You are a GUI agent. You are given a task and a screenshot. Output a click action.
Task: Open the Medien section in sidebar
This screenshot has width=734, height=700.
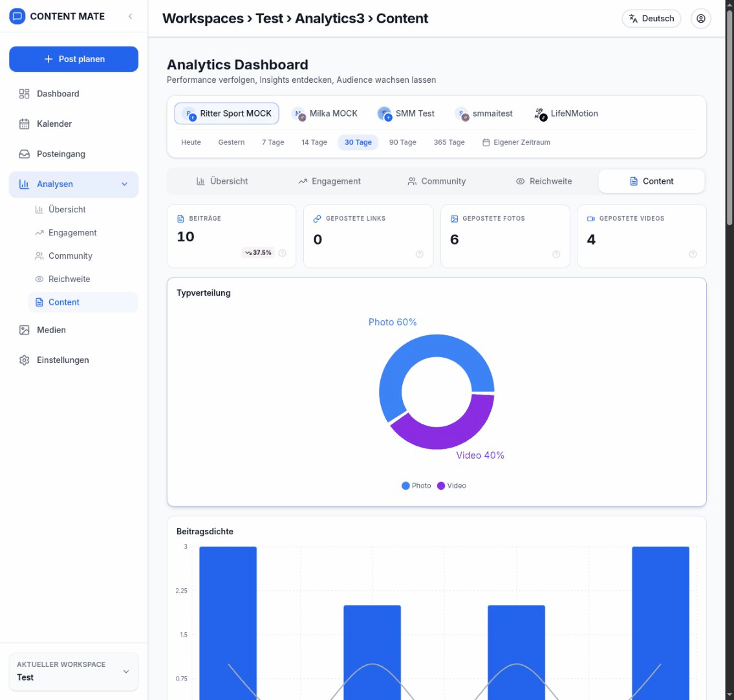click(x=51, y=330)
